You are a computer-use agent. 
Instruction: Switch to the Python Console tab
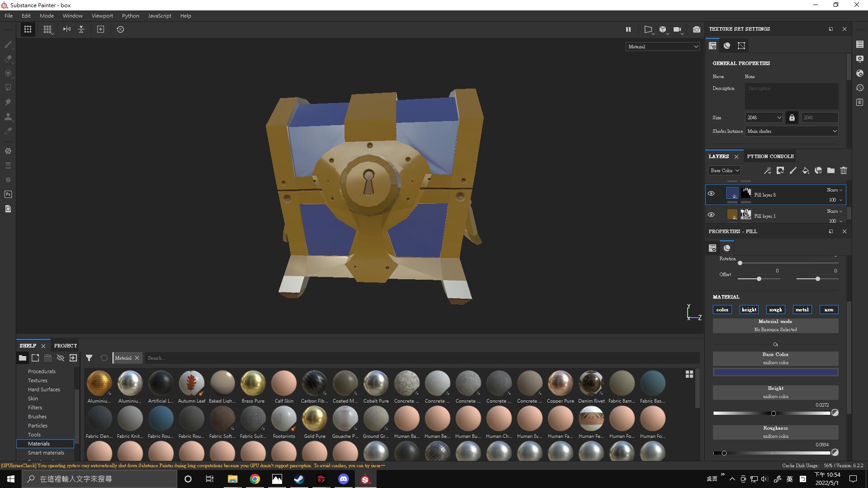coord(770,156)
